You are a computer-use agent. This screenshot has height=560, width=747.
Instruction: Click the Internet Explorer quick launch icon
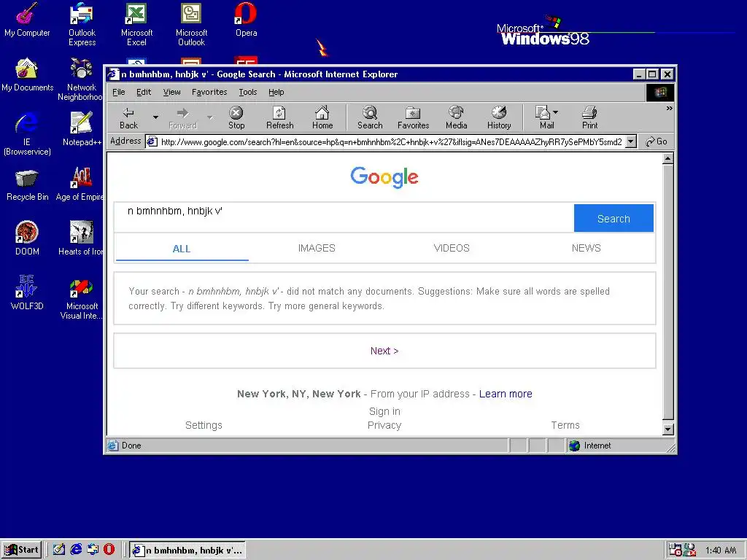76,550
